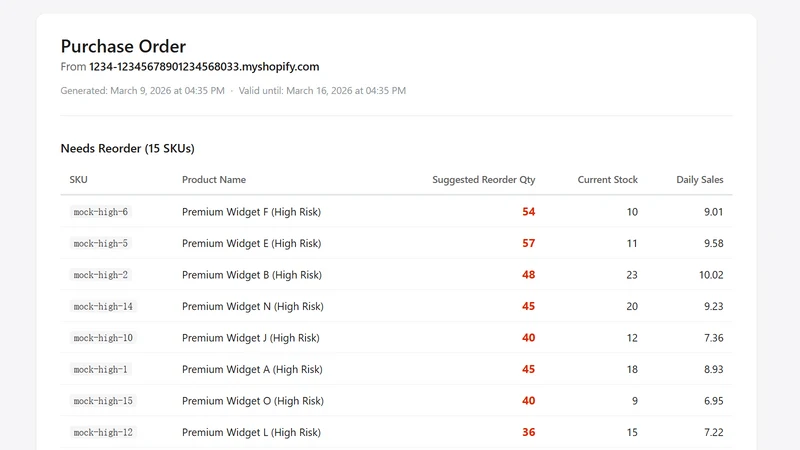Click the Product Name column header
The width and height of the screenshot is (800, 450).
tap(214, 180)
